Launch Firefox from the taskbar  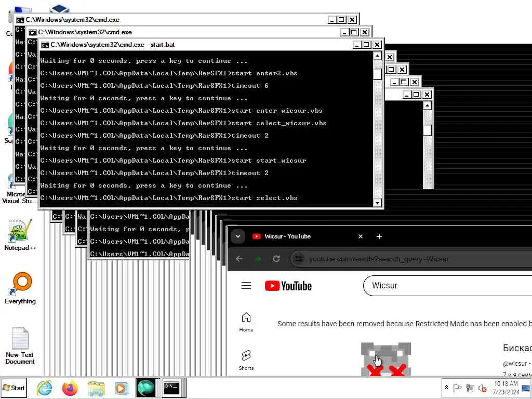(70, 388)
